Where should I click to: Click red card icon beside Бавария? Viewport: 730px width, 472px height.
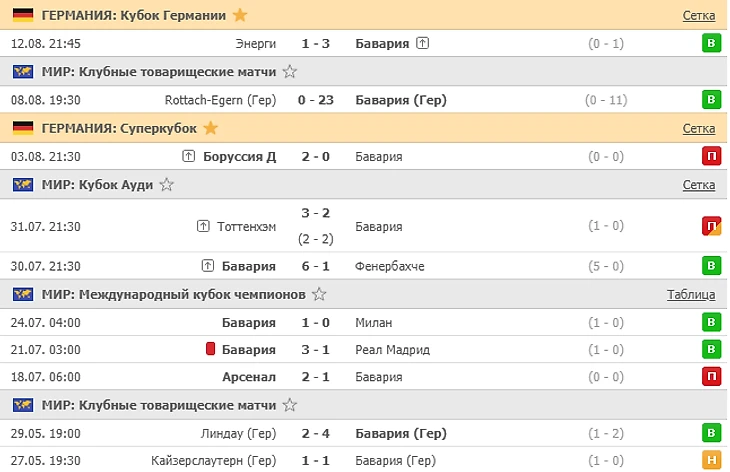click(211, 349)
